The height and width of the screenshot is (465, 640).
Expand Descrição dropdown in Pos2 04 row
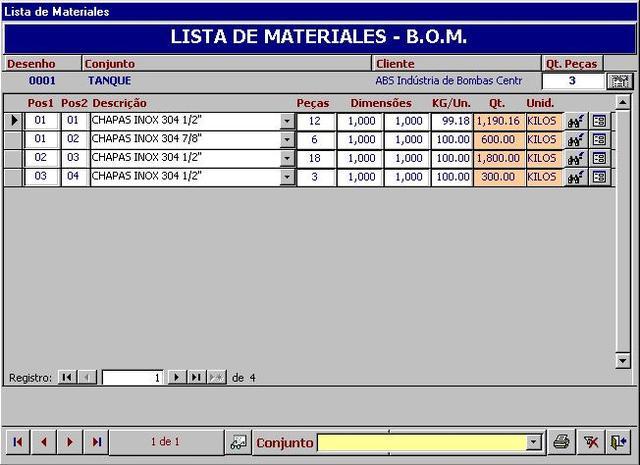[x=287, y=177]
